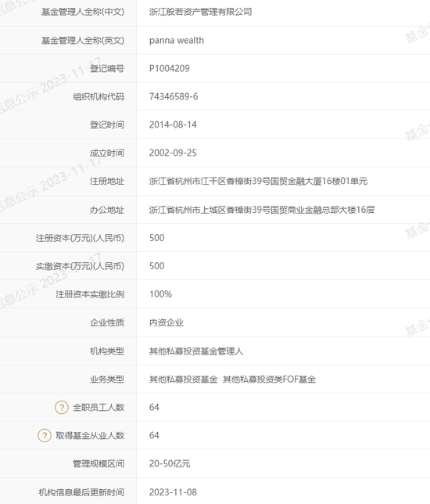
Task: Select English name panna wealth
Action: tap(177, 41)
